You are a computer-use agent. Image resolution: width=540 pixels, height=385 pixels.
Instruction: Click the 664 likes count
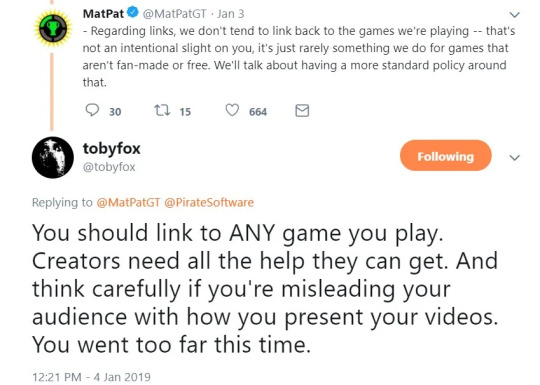click(258, 112)
